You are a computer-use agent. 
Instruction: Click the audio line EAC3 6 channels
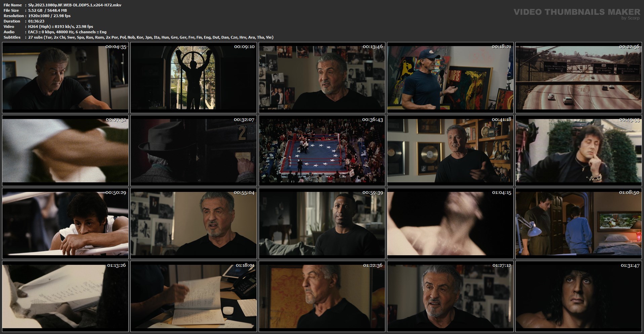[67, 32]
